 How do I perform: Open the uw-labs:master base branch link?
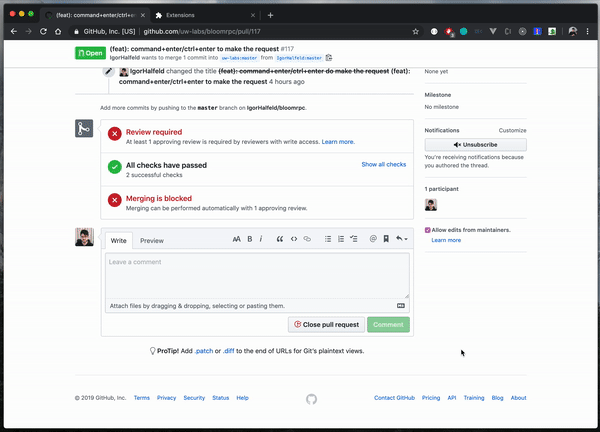tap(239, 58)
